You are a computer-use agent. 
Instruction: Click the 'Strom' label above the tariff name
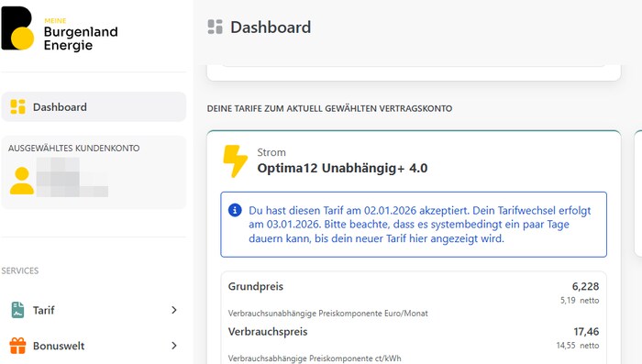[x=271, y=152]
